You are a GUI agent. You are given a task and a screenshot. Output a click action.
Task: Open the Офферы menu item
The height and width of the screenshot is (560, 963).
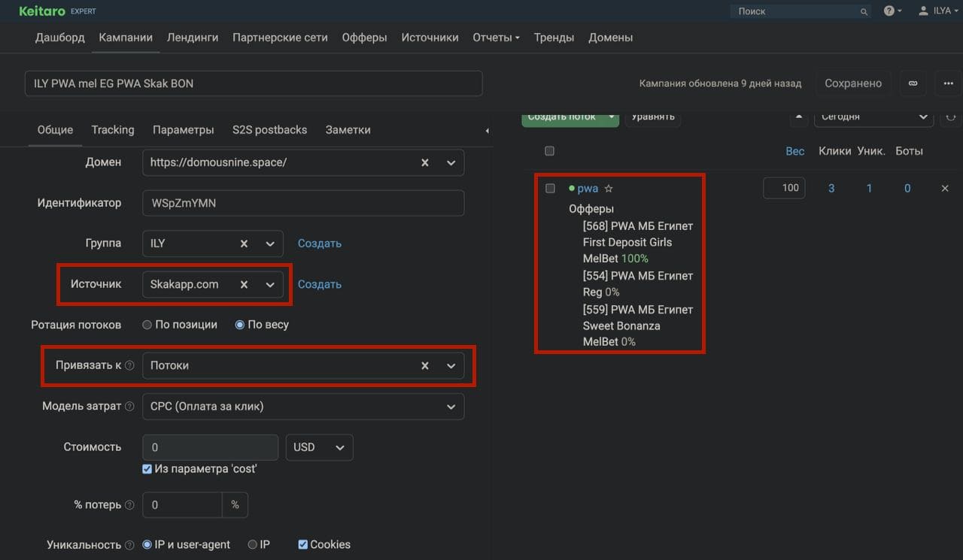(364, 38)
